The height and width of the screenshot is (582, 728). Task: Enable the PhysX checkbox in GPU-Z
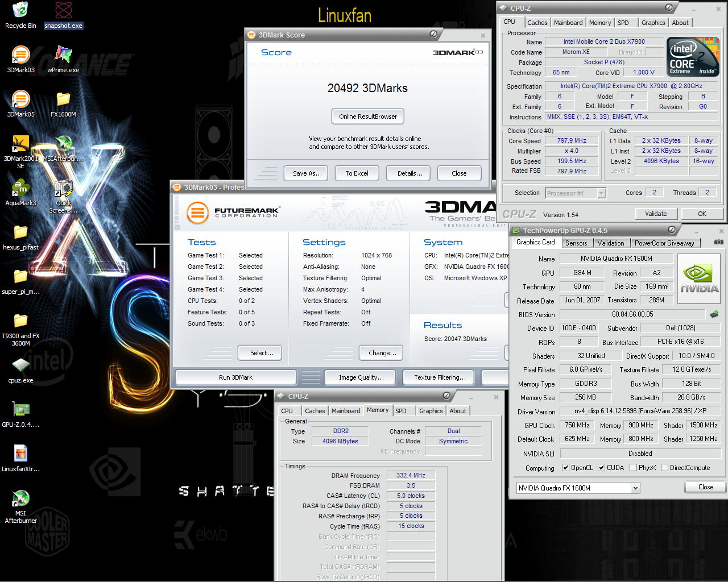(x=633, y=468)
